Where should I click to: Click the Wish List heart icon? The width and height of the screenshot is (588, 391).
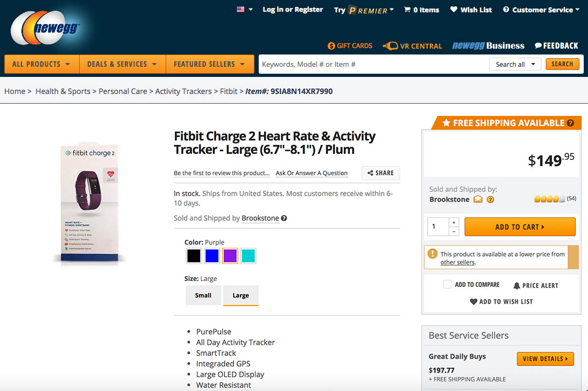click(454, 10)
